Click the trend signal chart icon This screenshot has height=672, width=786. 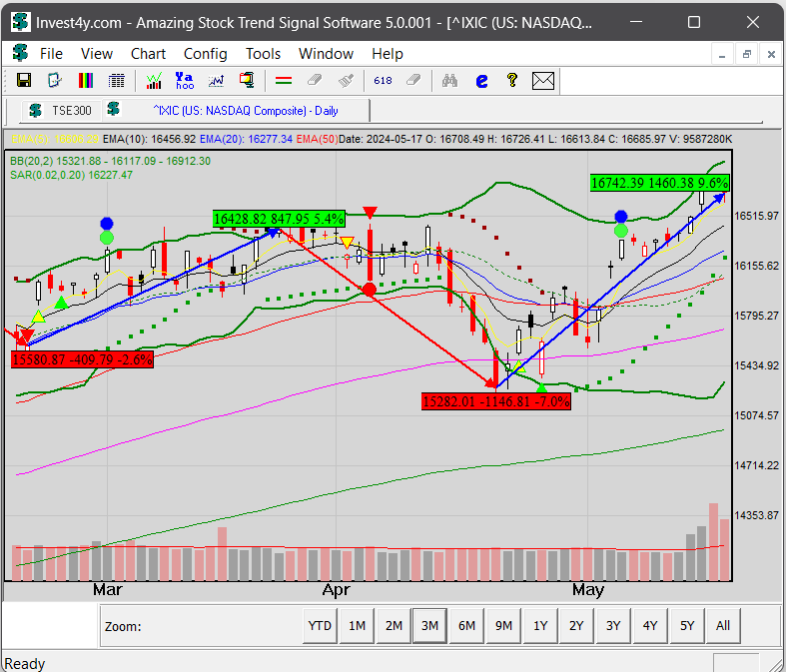pos(154,81)
